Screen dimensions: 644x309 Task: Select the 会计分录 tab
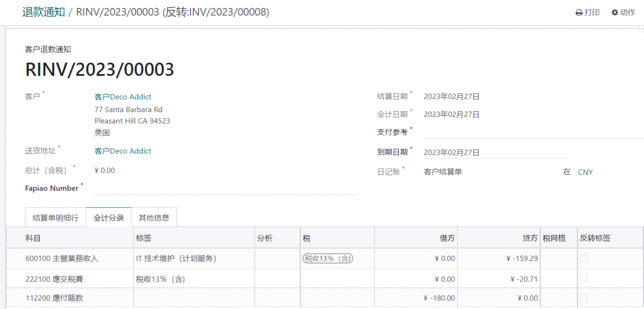pos(108,217)
